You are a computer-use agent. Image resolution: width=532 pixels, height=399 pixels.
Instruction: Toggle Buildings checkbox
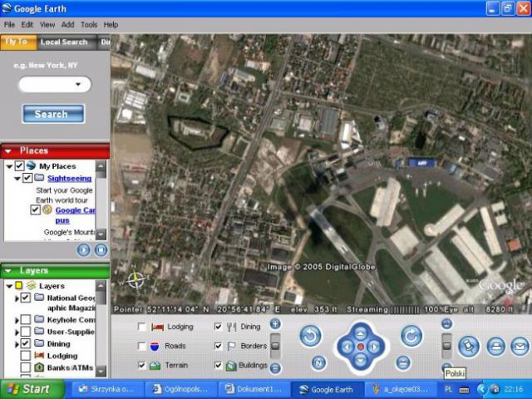point(218,365)
